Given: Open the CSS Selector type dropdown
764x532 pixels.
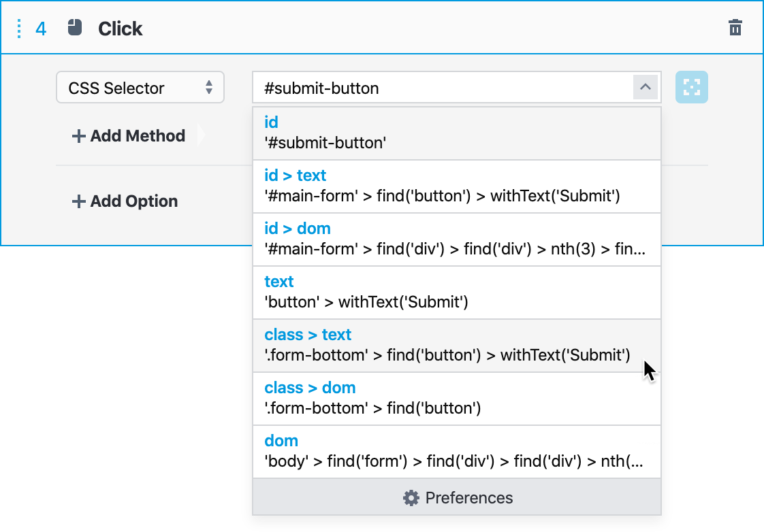Looking at the screenshot, I should (140, 88).
